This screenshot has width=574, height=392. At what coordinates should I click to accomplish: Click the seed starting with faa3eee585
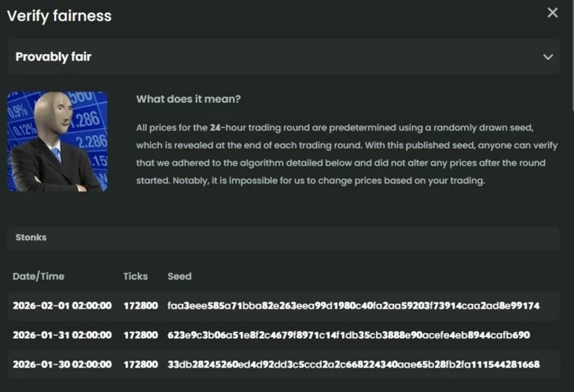point(353,306)
